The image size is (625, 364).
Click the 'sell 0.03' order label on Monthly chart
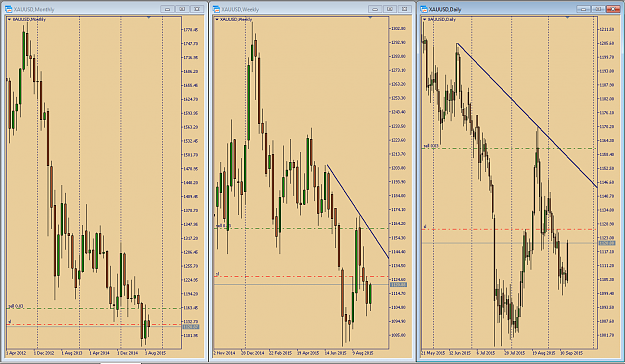click(x=16, y=306)
